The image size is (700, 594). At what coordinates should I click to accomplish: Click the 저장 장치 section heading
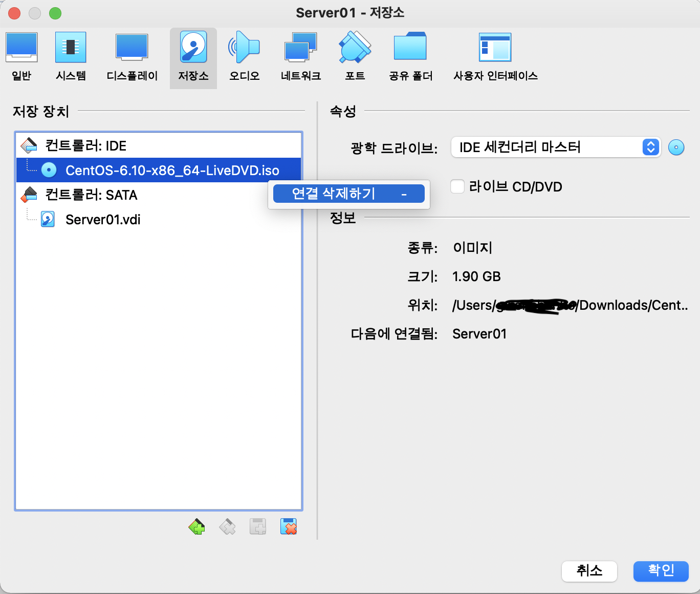pos(41,111)
